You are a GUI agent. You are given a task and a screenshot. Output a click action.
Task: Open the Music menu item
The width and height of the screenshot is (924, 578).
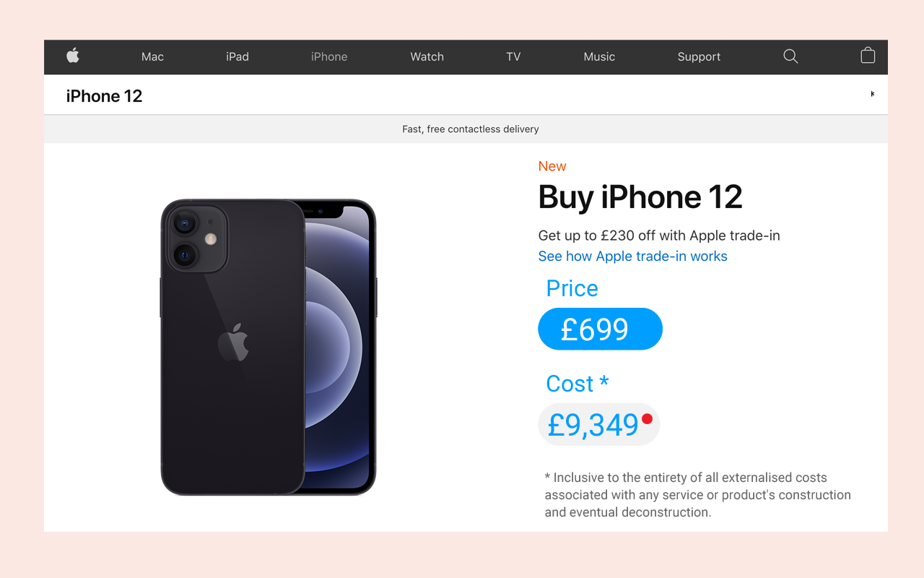(599, 56)
